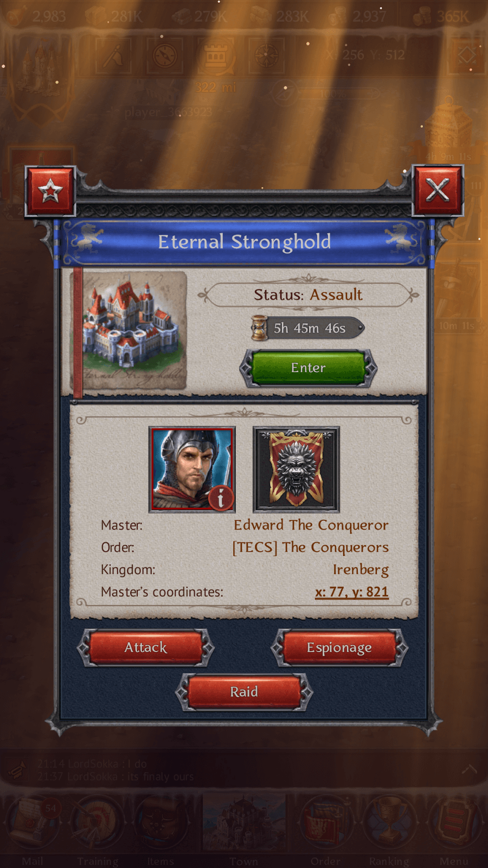Screen dimensions: 488x868
Task: Click the hourglass timer icon
Action: click(x=260, y=328)
